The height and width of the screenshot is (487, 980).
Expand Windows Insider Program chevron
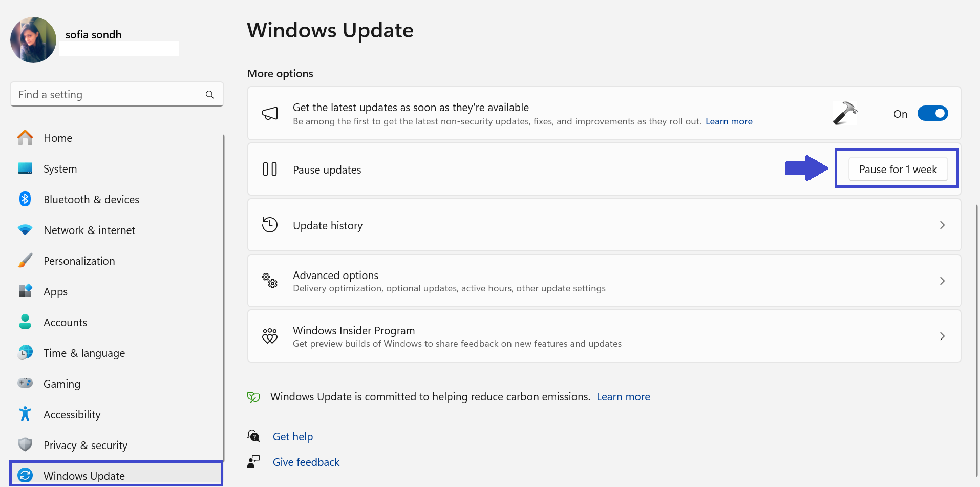[942, 336]
